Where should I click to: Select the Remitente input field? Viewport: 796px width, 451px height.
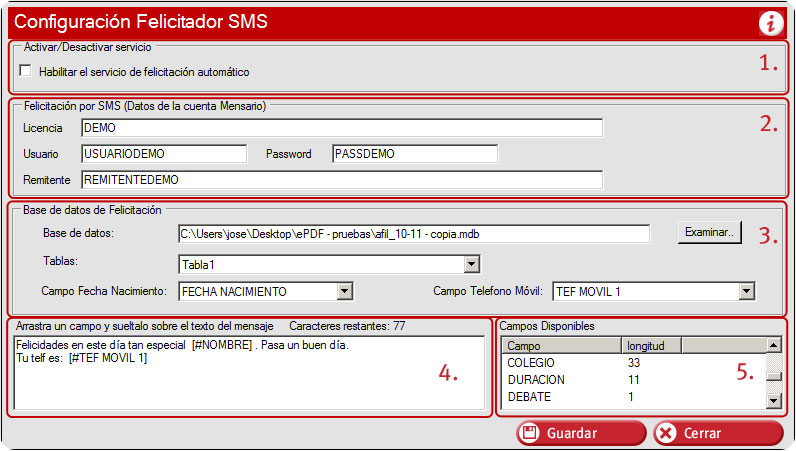342,179
